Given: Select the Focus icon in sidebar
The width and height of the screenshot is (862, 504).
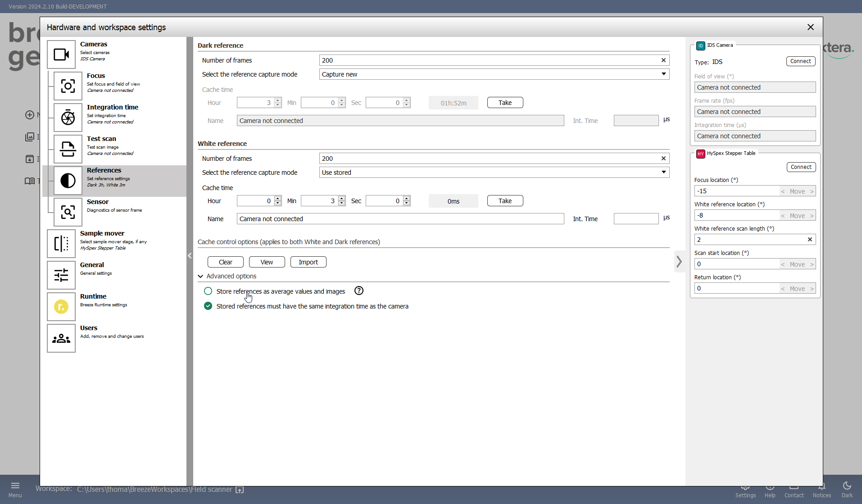Looking at the screenshot, I should (68, 86).
